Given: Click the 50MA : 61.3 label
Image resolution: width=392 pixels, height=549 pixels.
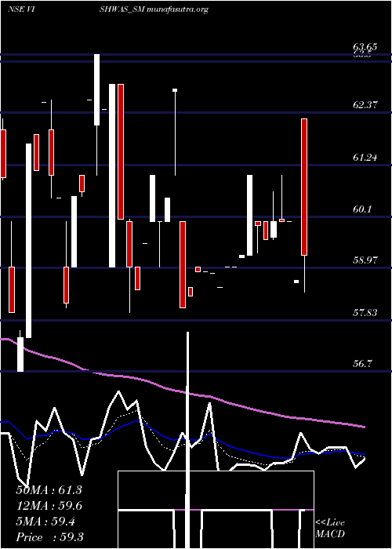Looking at the screenshot, I should pyautogui.click(x=49, y=490).
